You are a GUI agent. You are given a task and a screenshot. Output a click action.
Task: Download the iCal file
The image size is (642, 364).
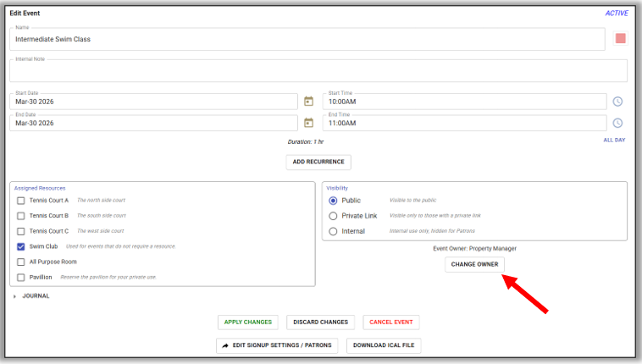coord(384,345)
